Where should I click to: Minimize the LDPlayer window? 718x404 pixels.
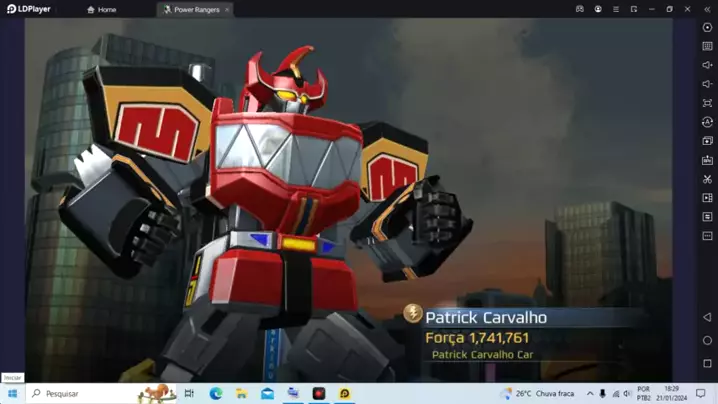[x=652, y=9]
